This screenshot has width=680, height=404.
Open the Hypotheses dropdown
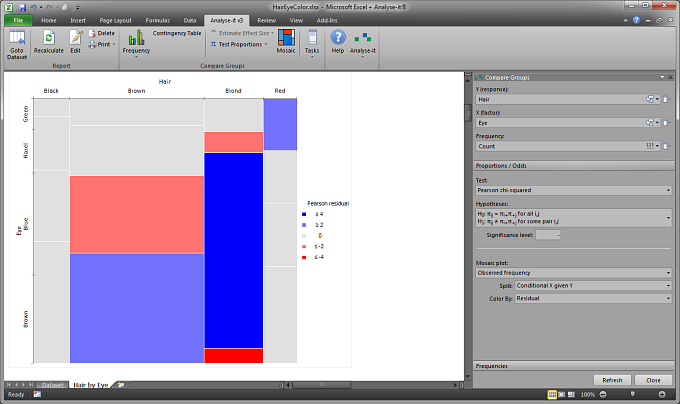574,218
